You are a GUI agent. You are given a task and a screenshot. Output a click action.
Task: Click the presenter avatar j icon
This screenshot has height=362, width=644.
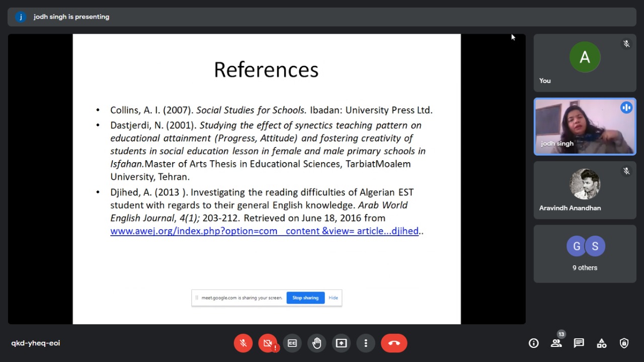[x=21, y=17]
